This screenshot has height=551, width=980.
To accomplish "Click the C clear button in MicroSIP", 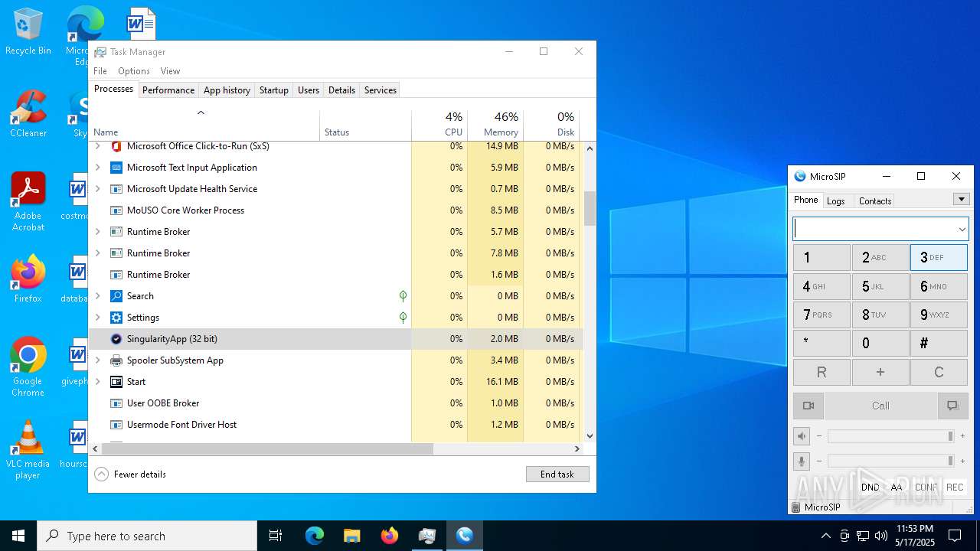I will tap(939, 372).
